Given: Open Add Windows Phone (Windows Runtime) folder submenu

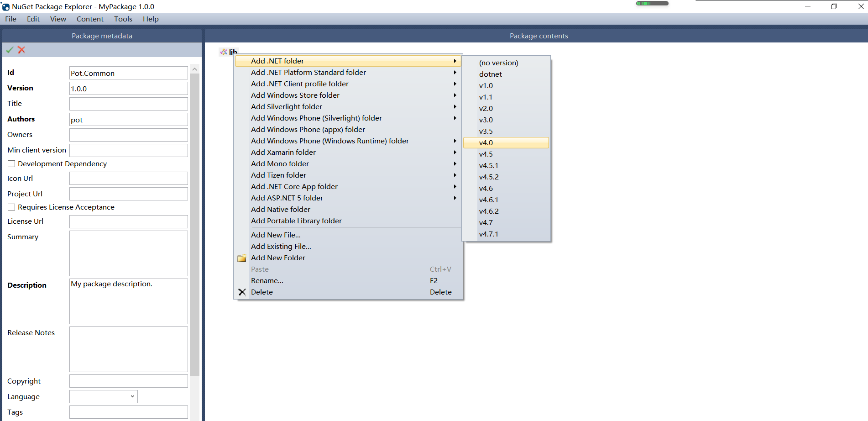Looking at the screenshot, I should (348, 141).
